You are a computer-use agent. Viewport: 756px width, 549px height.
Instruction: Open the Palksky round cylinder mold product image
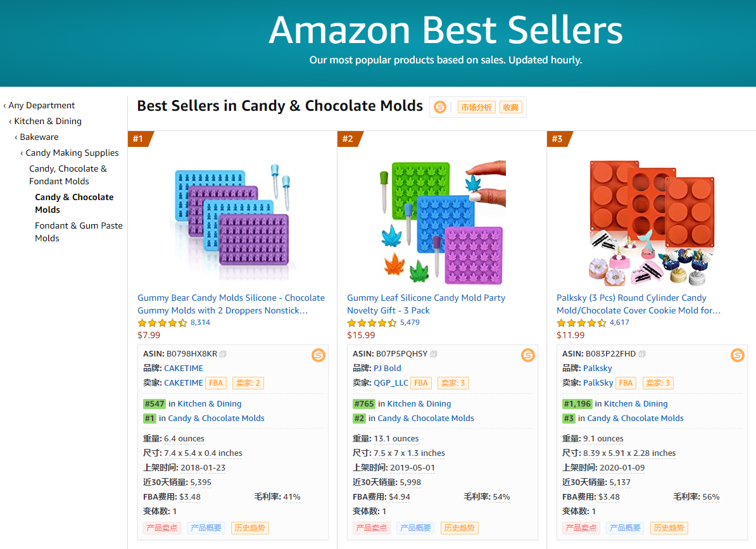point(651,223)
